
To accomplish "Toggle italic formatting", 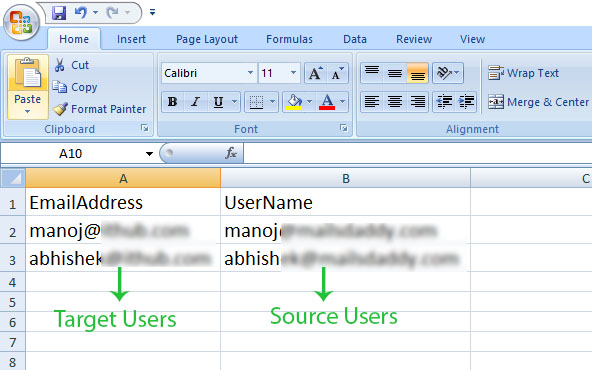I will click(195, 102).
